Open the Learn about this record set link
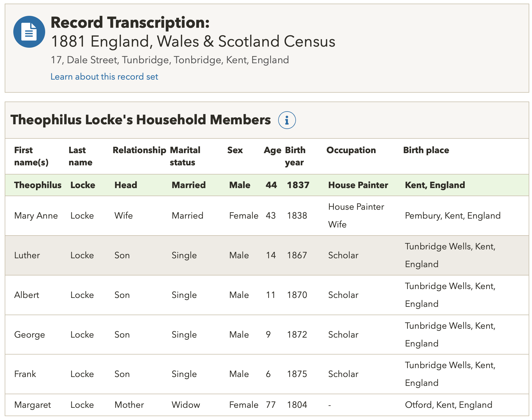 [104, 77]
